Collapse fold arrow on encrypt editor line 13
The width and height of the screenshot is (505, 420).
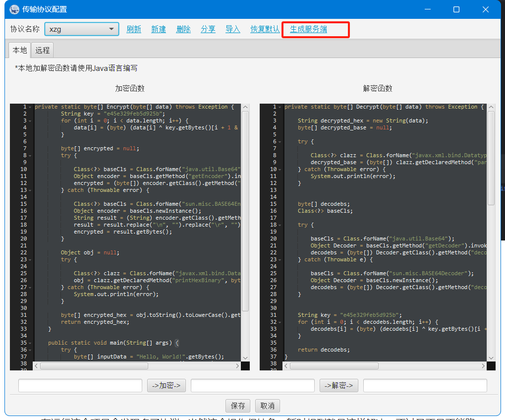point(30,190)
